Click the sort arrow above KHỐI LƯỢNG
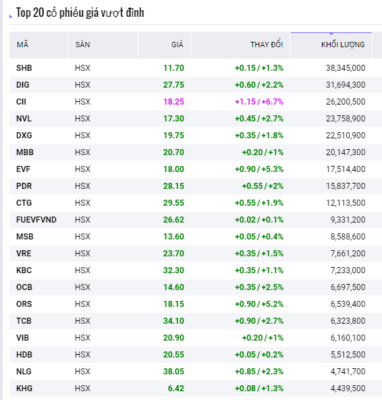This screenshot has width=382, height=400. (x=331, y=34)
